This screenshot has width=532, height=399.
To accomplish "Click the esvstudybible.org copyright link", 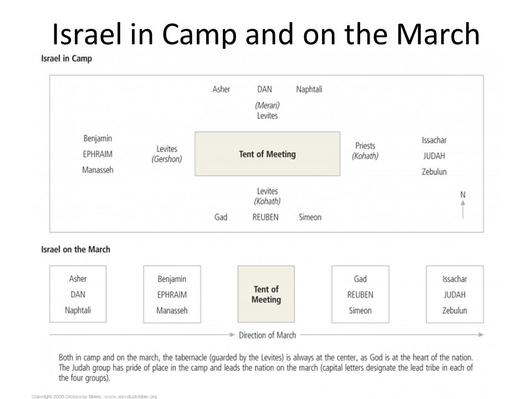I will point(131,396).
